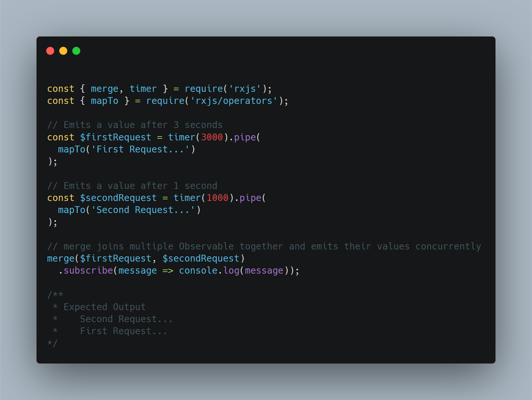Click the red close dot
This screenshot has height=400, width=532.
click(x=50, y=51)
